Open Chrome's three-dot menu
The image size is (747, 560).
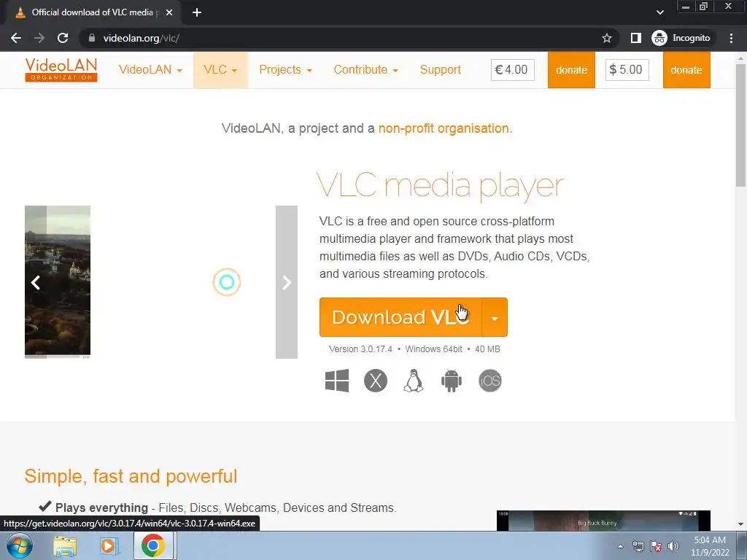(x=731, y=38)
